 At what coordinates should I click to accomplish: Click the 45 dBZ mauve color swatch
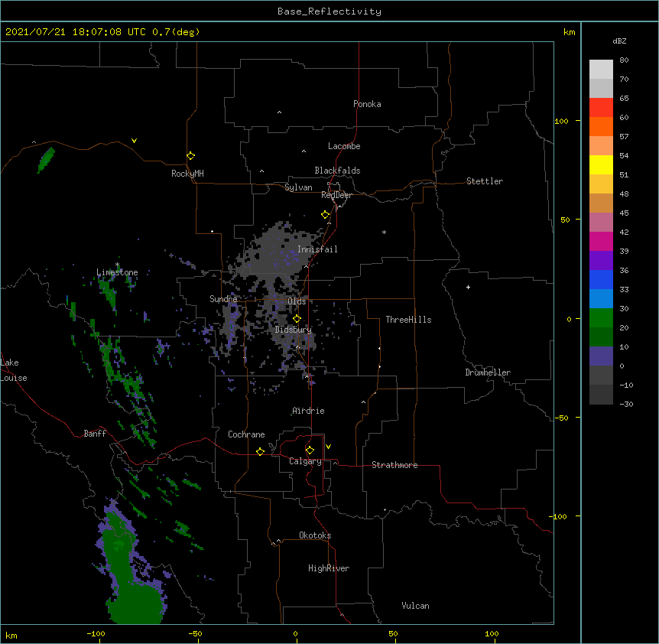click(601, 222)
